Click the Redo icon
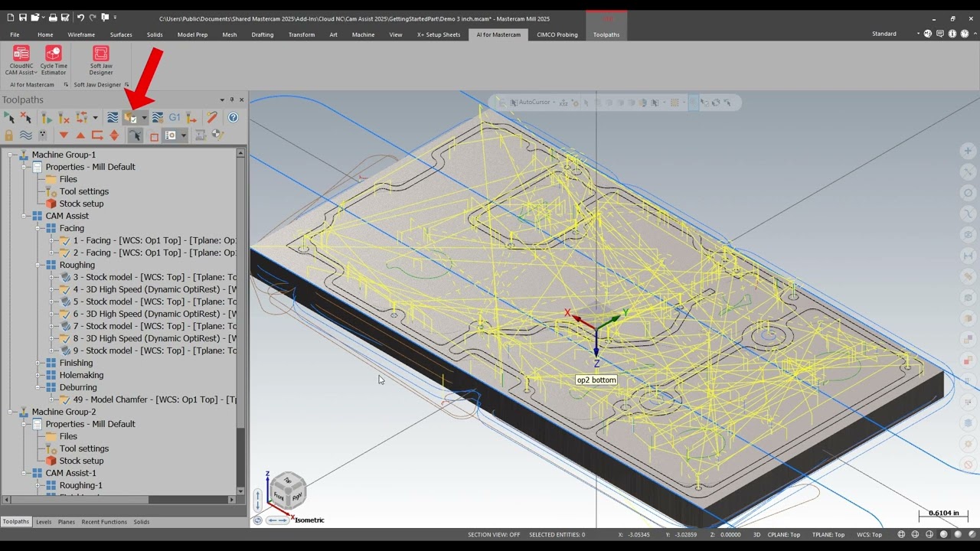 (93, 18)
